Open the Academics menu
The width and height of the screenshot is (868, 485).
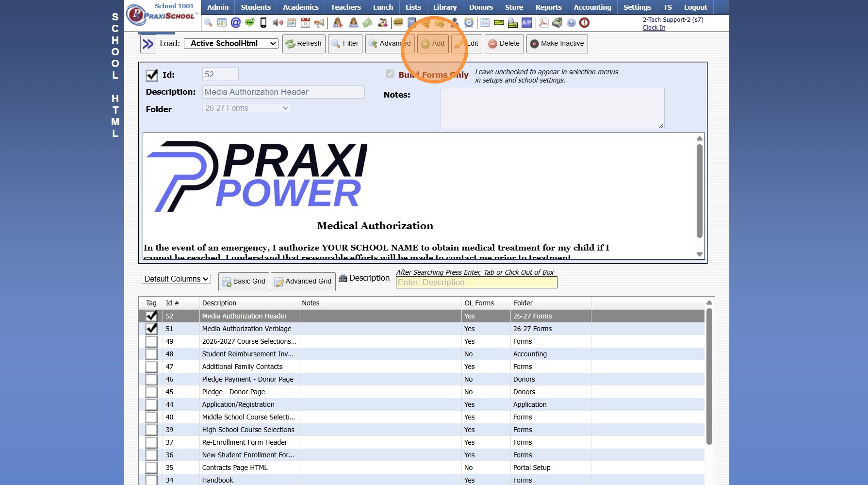click(301, 7)
